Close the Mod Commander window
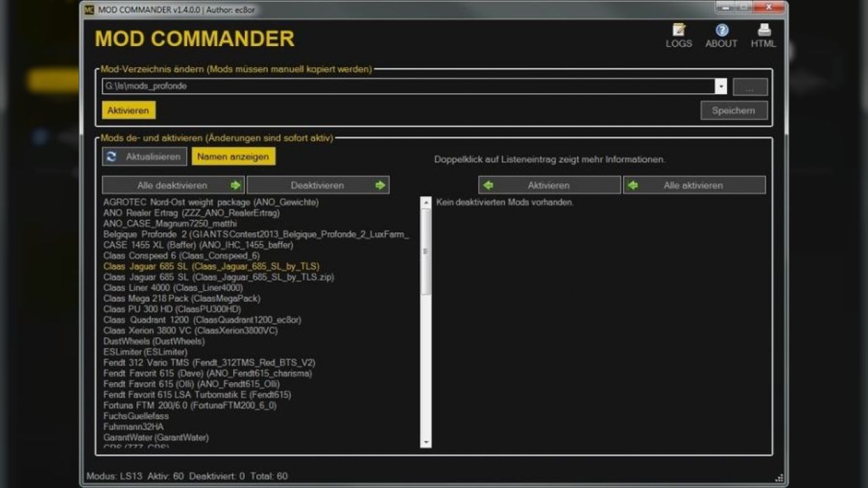 coord(769,7)
